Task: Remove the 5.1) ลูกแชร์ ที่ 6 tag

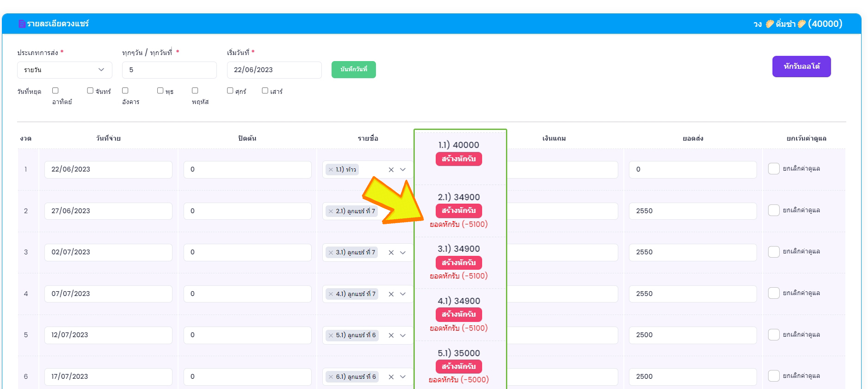Action: 331,335
